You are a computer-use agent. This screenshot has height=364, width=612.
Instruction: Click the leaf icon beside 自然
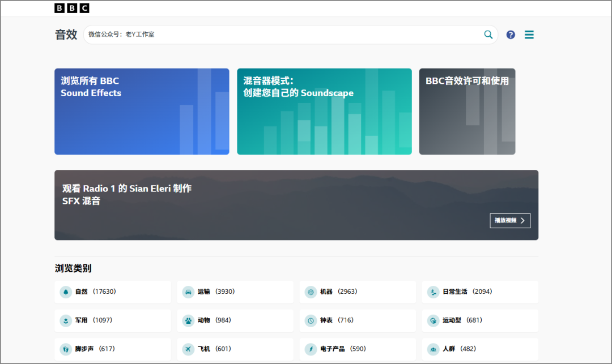(66, 292)
